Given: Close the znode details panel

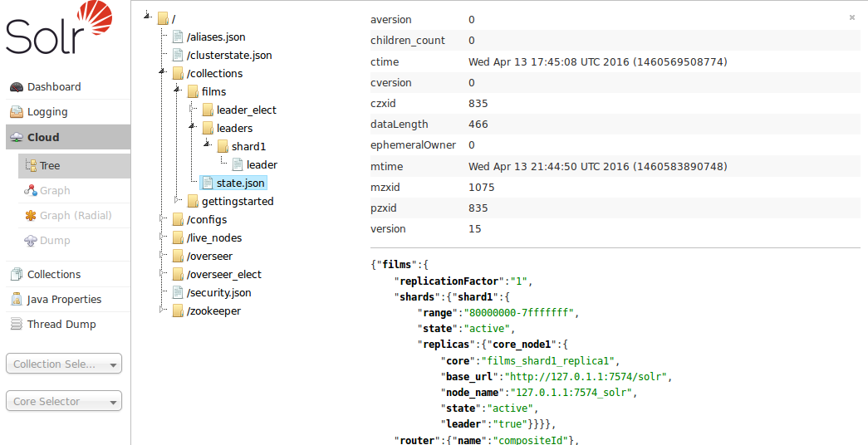Looking at the screenshot, I should pyautogui.click(x=851, y=17).
